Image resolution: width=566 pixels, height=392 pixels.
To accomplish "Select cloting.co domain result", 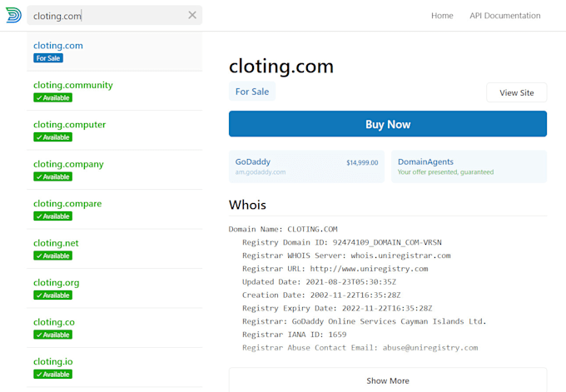I will click(114, 328).
